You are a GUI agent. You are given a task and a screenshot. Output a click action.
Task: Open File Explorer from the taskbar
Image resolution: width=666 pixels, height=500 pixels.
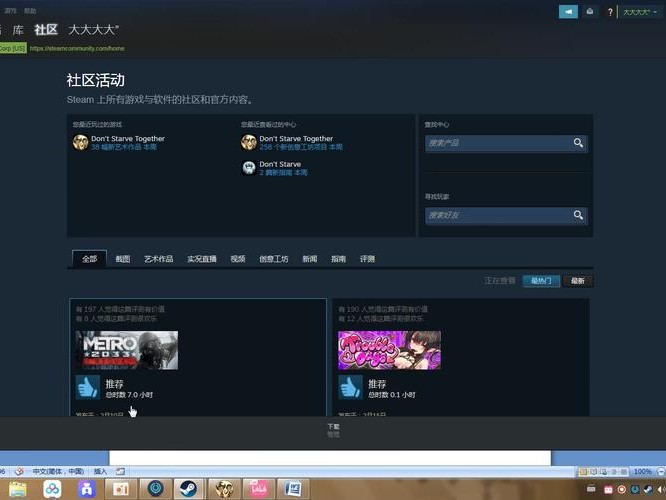click(x=17, y=489)
